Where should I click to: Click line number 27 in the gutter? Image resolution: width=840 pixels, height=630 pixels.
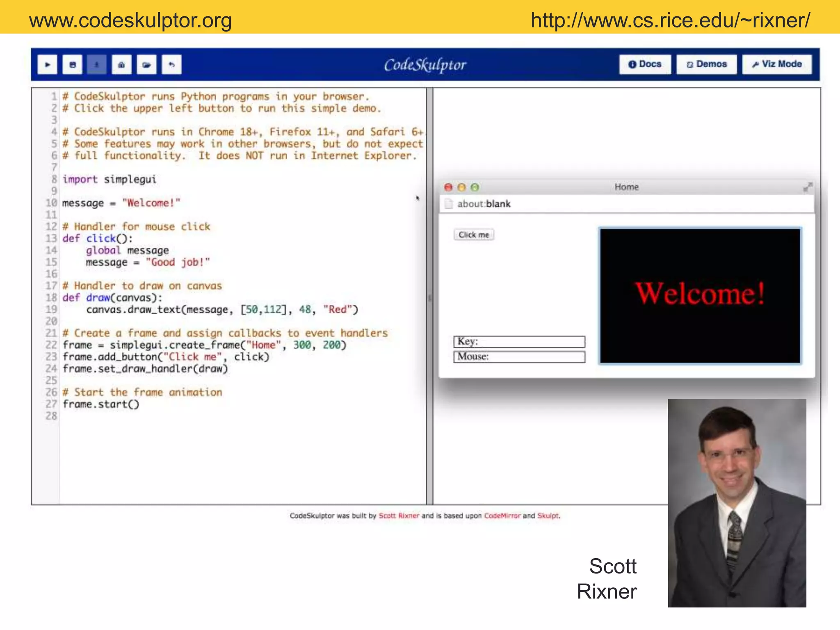(x=51, y=404)
